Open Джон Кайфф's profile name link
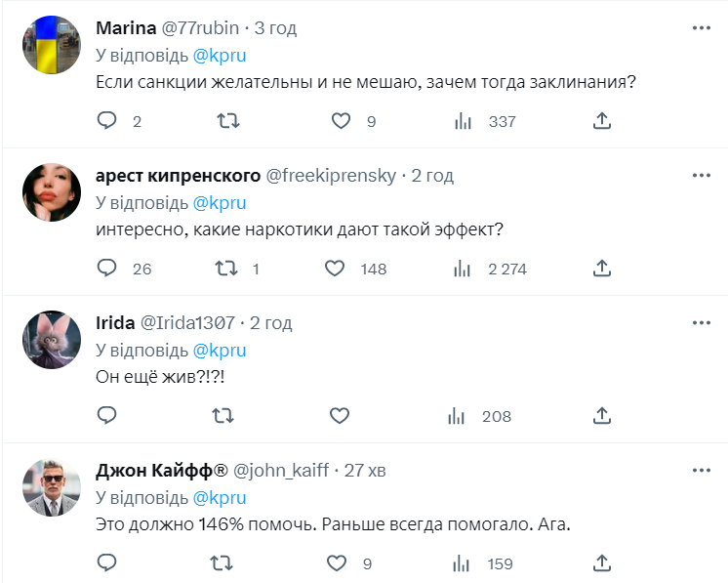Screen dimensions: 728x583 click(x=161, y=470)
